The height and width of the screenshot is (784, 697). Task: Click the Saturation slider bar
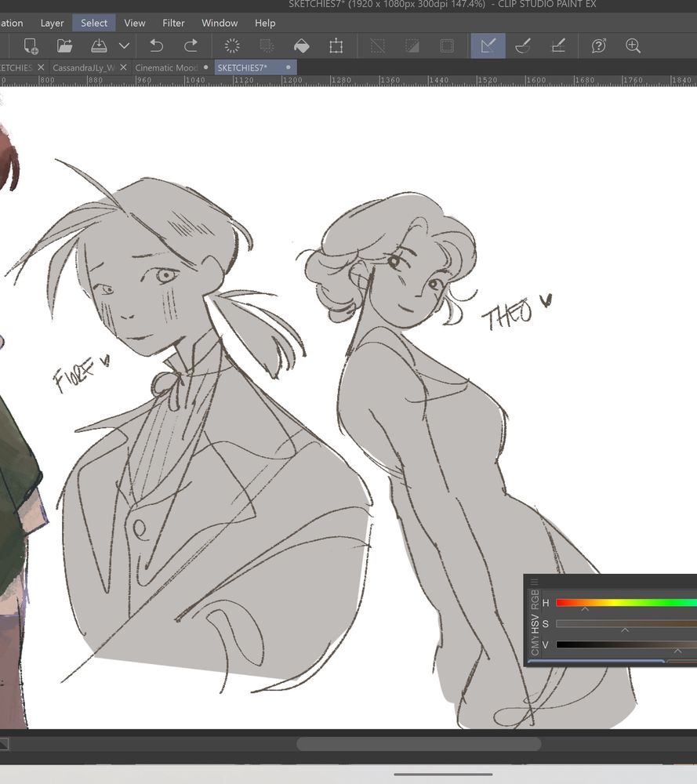[x=626, y=623]
